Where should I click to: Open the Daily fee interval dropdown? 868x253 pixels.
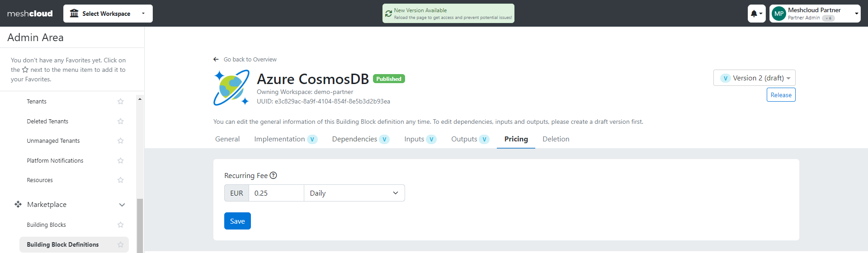354,193
